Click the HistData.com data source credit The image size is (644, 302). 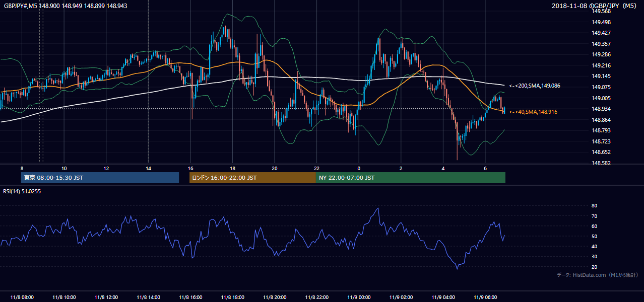598,275
